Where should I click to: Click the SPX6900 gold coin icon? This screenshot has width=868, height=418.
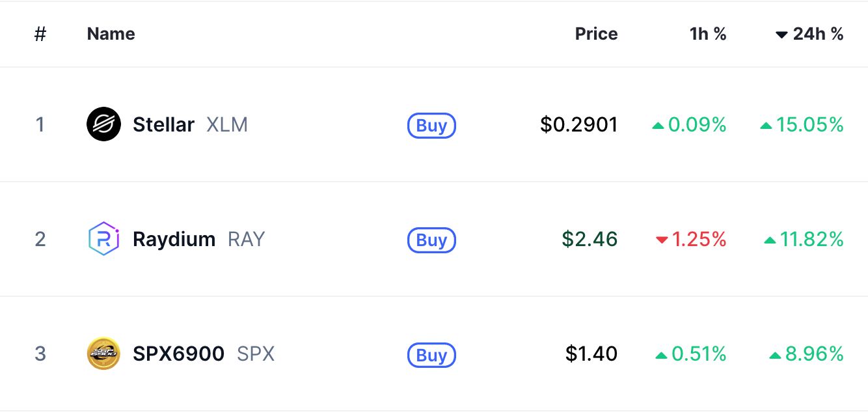(x=103, y=354)
